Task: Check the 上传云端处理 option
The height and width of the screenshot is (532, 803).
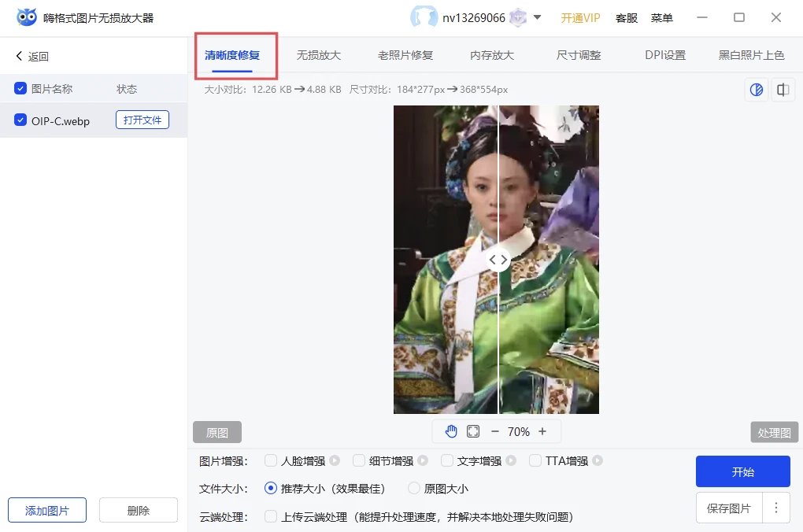Action: tap(270, 517)
